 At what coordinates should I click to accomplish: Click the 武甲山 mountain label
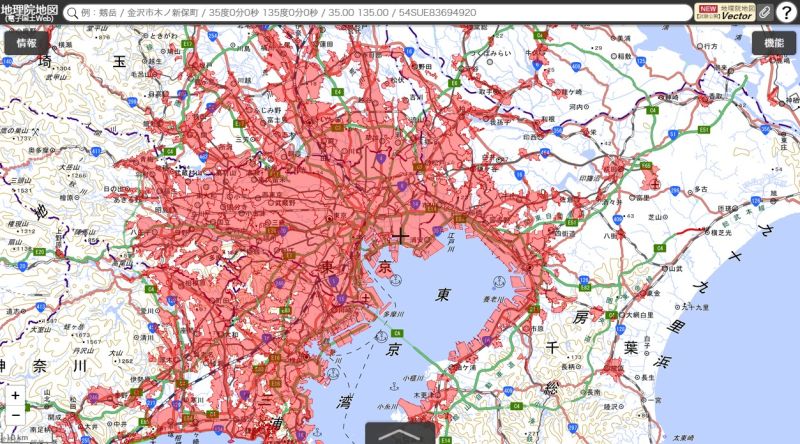pos(57,78)
